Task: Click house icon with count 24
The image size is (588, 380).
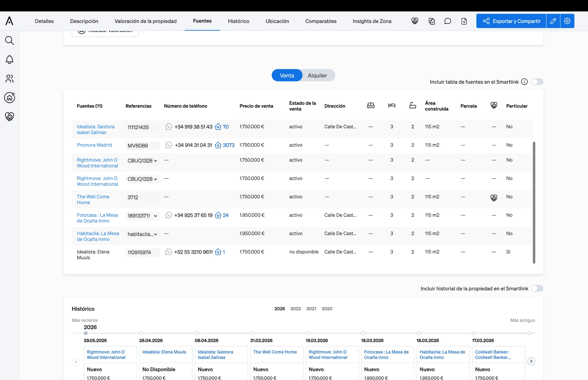Action: [x=218, y=215]
